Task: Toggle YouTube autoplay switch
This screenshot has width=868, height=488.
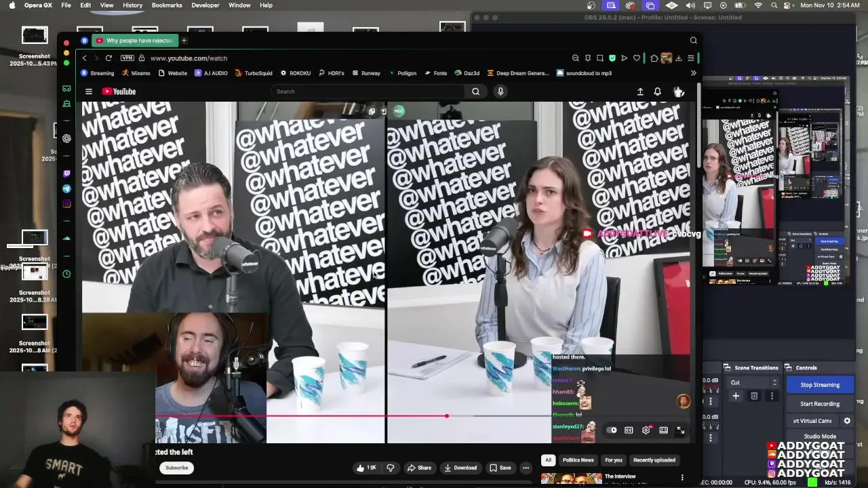Action: pos(612,430)
